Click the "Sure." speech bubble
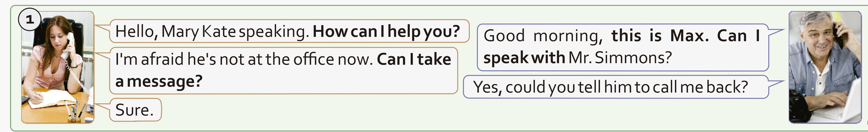The height and width of the screenshot is (132, 868). click(x=135, y=110)
